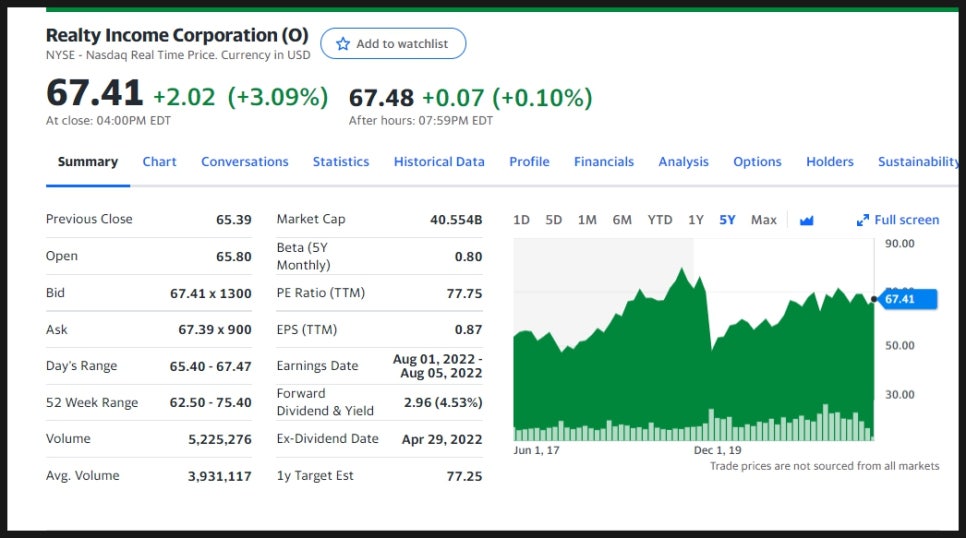Click the closing price 67.41 headline
966x538 pixels.
(94, 93)
